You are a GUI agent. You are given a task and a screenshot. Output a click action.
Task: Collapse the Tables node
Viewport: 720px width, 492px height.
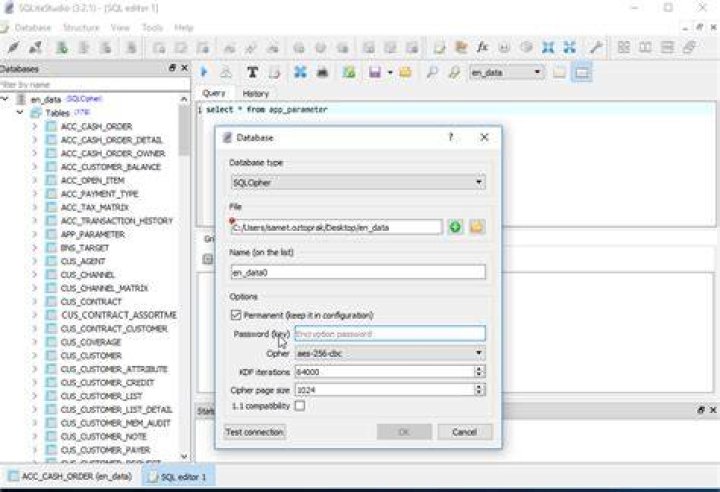[20, 113]
